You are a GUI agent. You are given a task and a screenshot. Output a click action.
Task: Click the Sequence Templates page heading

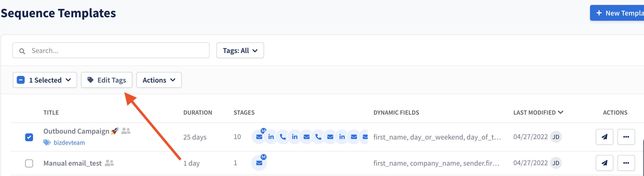pos(58,13)
